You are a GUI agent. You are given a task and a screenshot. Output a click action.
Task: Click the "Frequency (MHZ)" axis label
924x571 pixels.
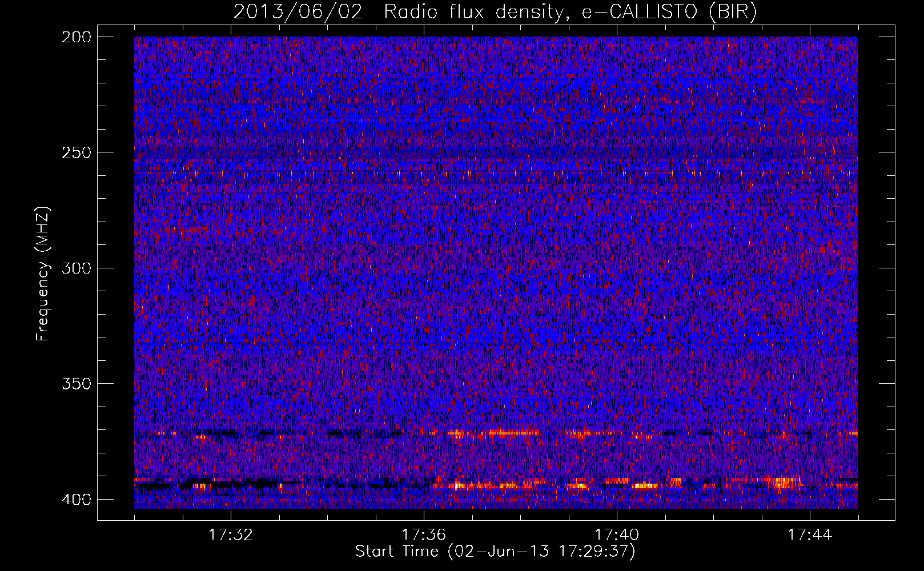(42, 274)
